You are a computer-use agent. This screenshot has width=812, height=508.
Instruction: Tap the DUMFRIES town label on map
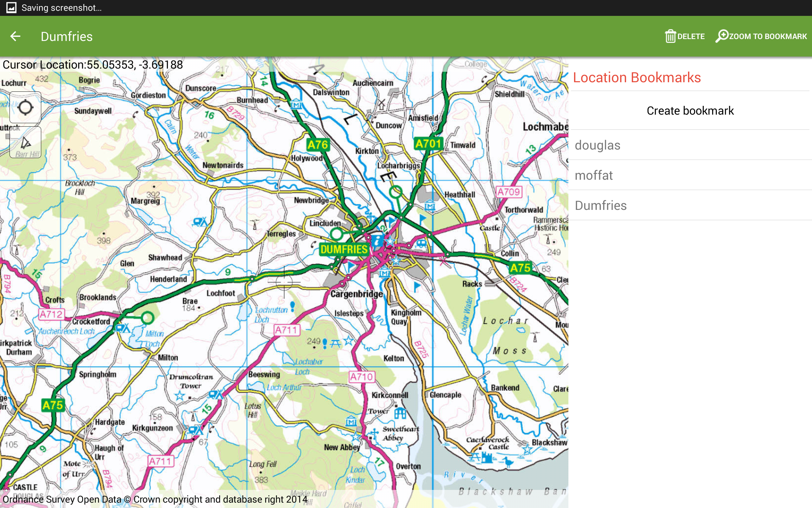[x=344, y=250]
